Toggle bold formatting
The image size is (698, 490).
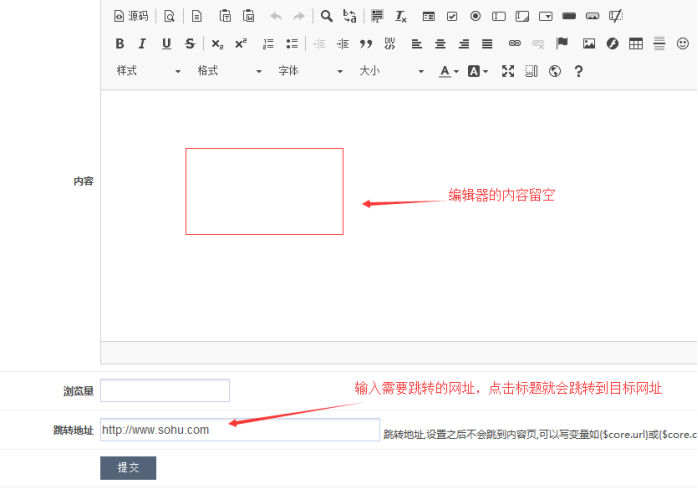point(120,44)
